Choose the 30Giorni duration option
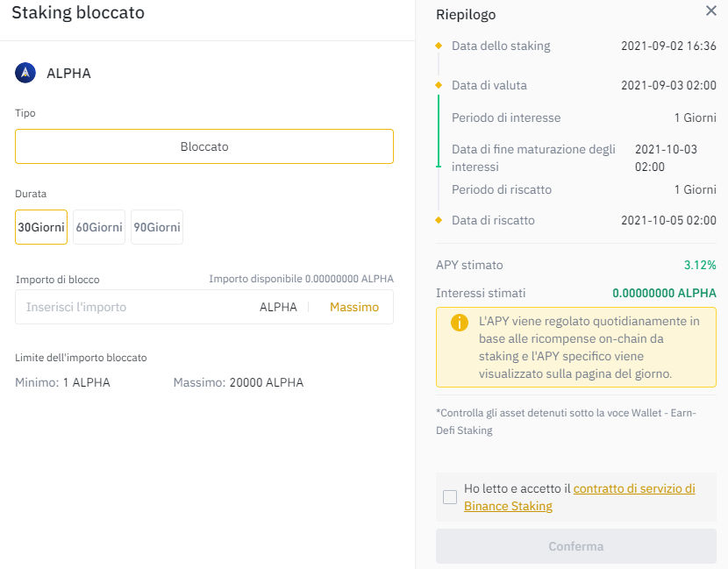Image resolution: width=728 pixels, height=569 pixels. pyautogui.click(x=41, y=227)
